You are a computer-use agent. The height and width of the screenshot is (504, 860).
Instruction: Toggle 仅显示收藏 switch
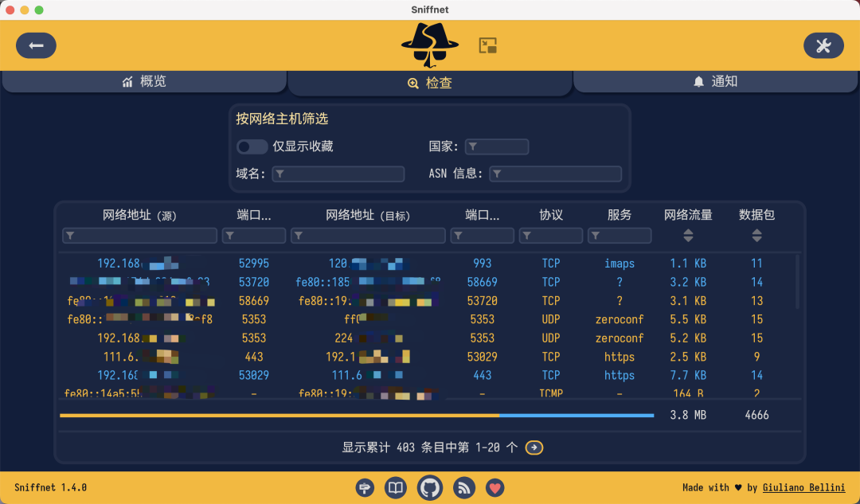252,147
